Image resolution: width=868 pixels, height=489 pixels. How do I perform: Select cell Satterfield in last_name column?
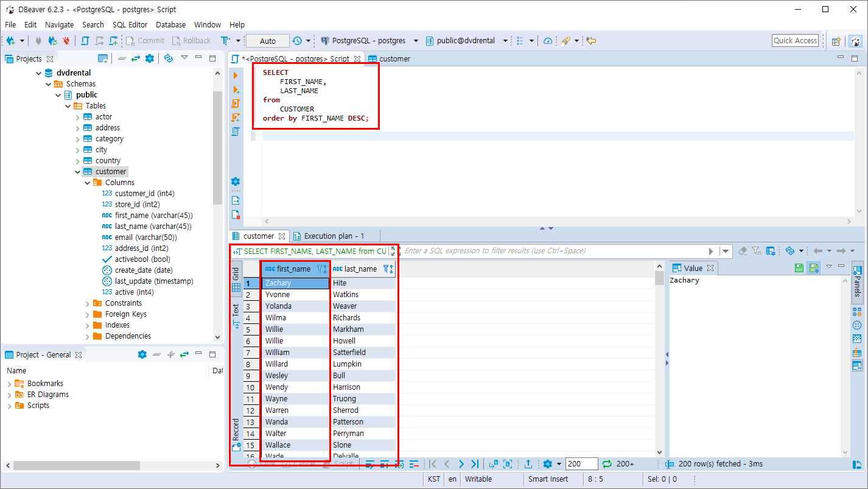click(363, 353)
